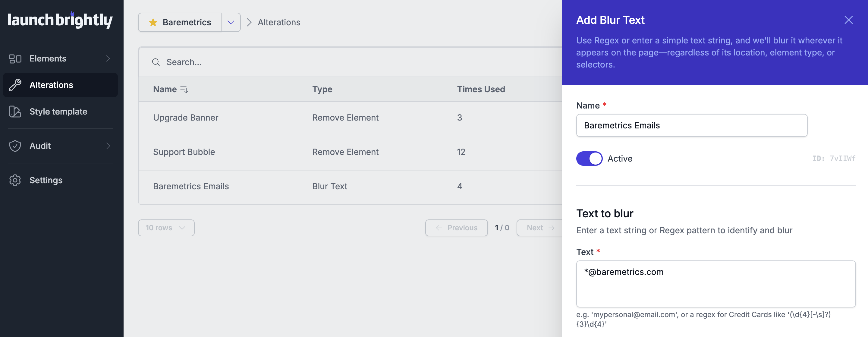Click times used value 12
868x337 pixels.
(461, 152)
